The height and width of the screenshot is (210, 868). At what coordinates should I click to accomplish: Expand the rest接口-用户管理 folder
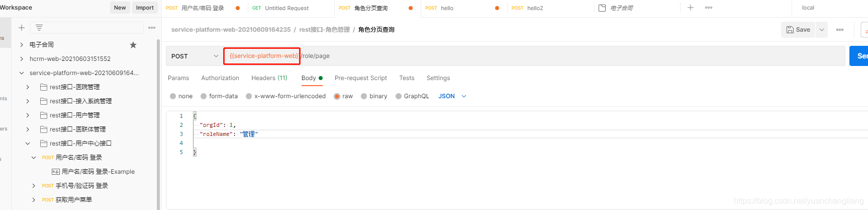(x=28, y=115)
